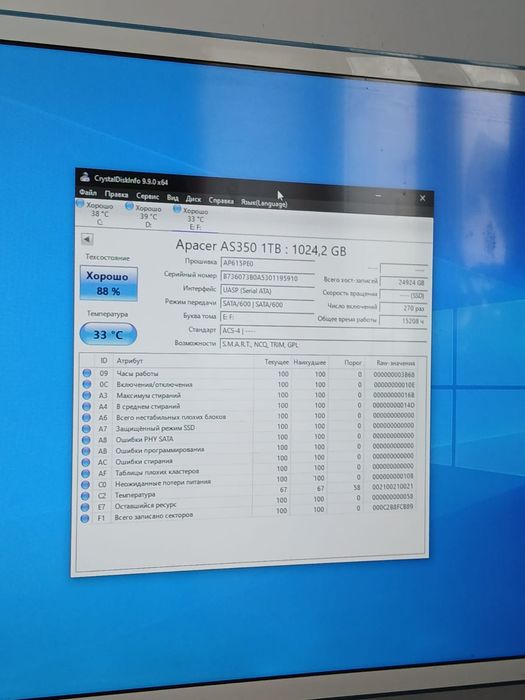Screen dimensions: 525x700
Task: Click the Стандарт field ACS-4
Action: tap(324, 331)
